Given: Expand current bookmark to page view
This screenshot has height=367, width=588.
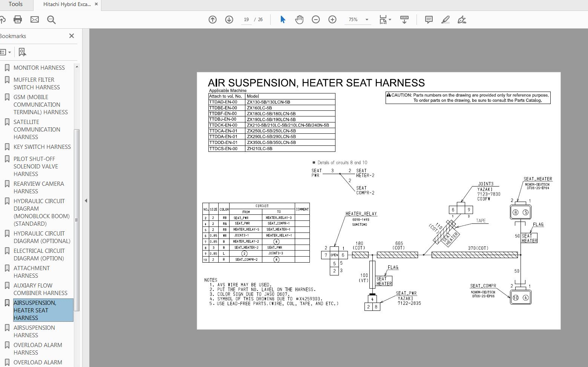Looking at the screenshot, I should (x=22, y=52).
